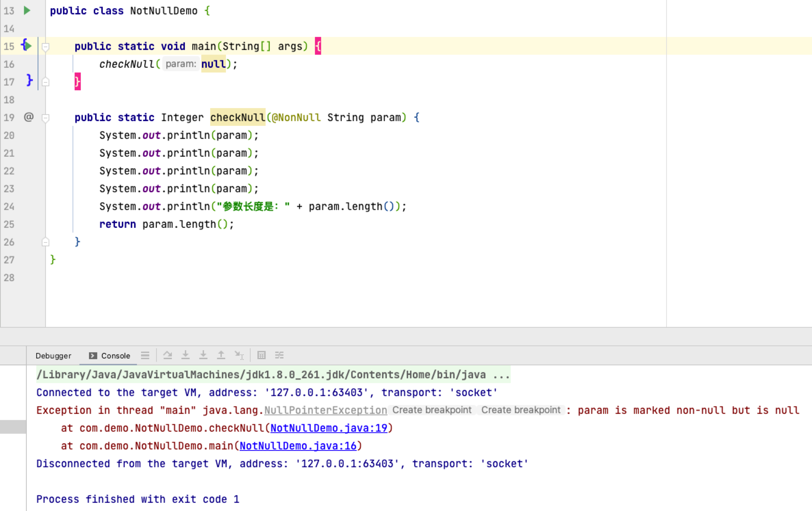
Task: Click line number 20 in the gutter
Action: pyautogui.click(x=9, y=135)
